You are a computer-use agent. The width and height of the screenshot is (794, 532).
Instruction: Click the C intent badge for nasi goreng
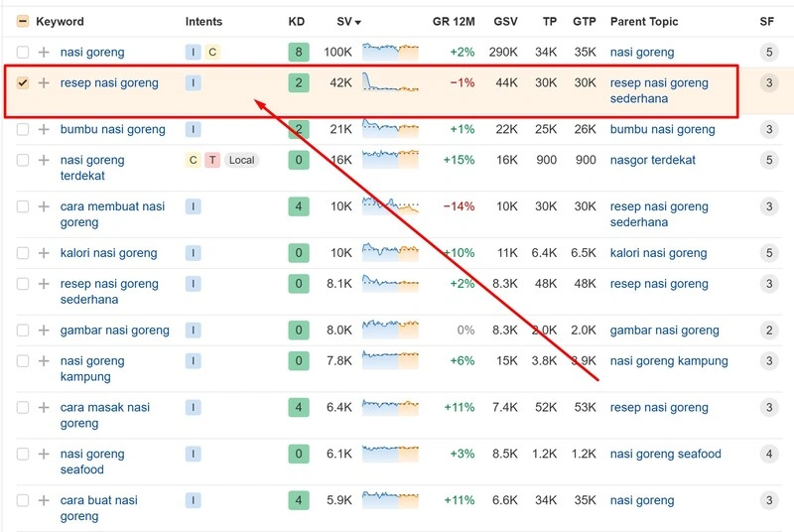coord(212,53)
